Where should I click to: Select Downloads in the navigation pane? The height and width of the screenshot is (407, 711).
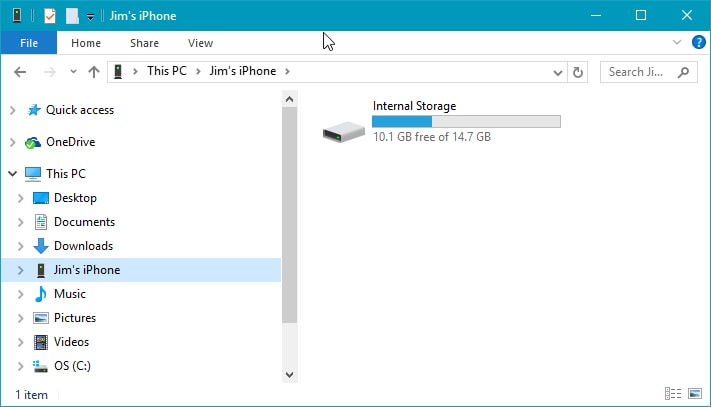click(x=83, y=246)
